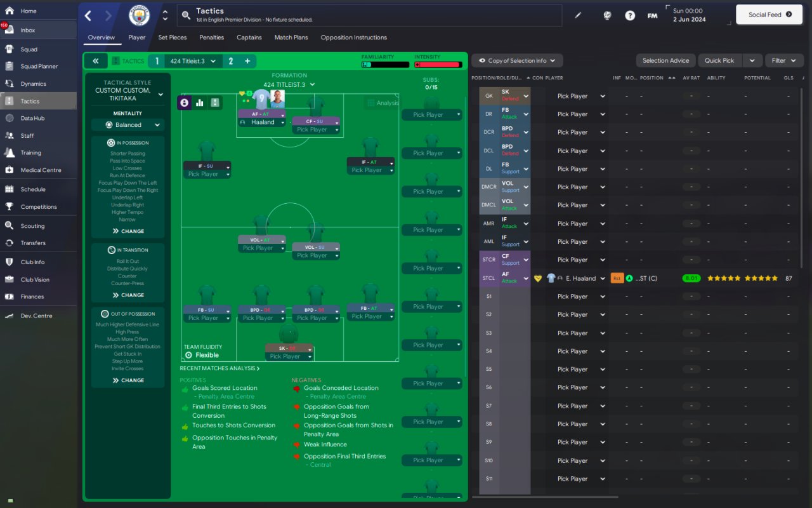Toggle the exclamation warnings pitch icon
The height and width of the screenshot is (508, 812).
coord(215,102)
